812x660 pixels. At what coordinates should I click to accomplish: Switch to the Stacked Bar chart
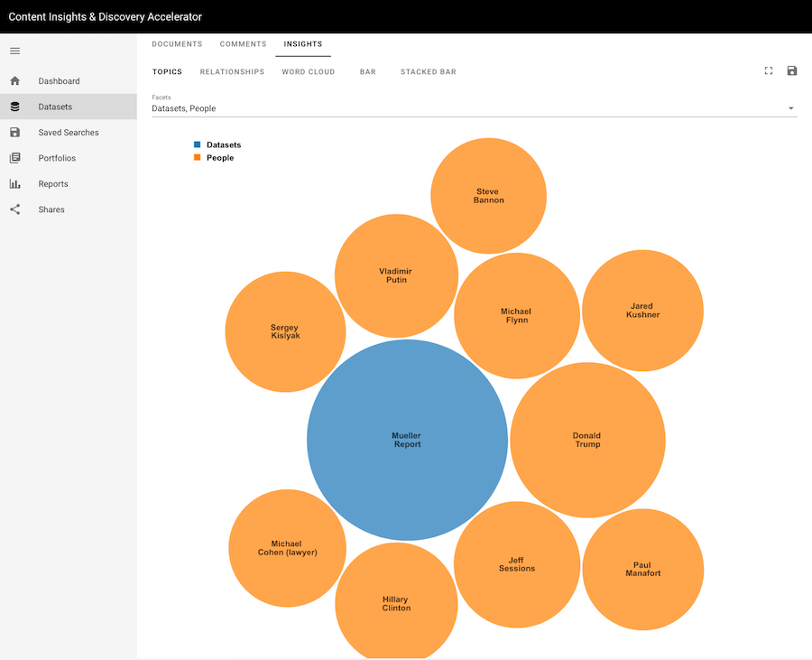pyautogui.click(x=428, y=72)
